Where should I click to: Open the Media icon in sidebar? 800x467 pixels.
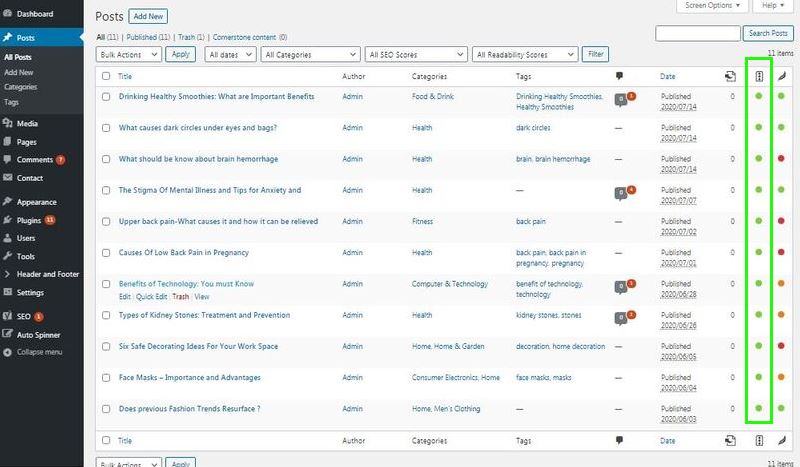click(8, 123)
